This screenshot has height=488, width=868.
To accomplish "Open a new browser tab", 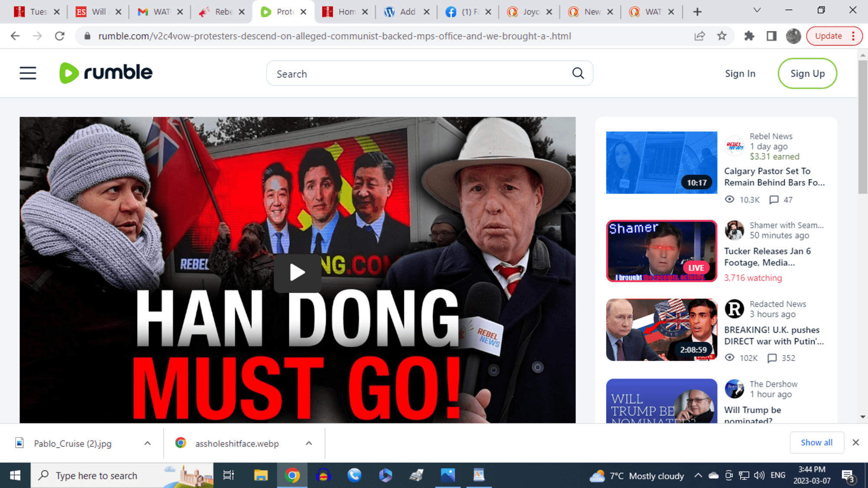I will tap(697, 12).
